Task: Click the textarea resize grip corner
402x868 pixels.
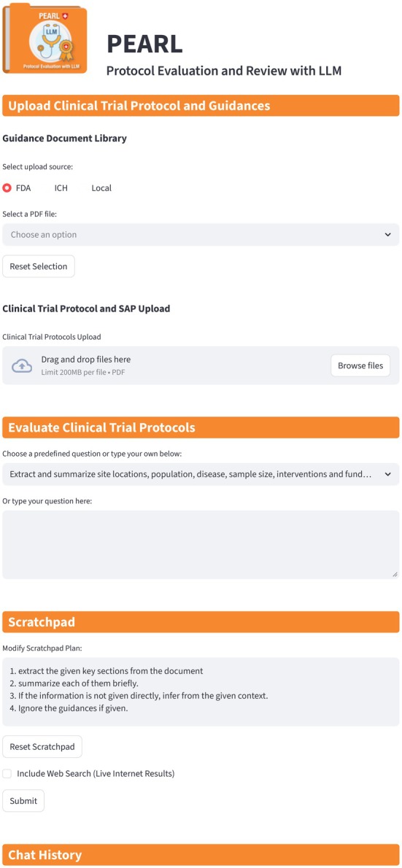Action: click(395, 575)
